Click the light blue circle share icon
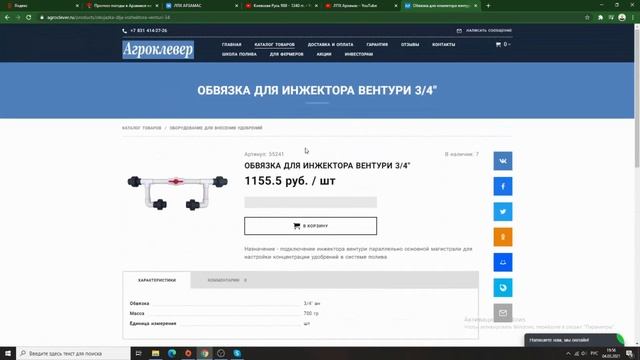The height and width of the screenshot is (360, 640). 502,287
